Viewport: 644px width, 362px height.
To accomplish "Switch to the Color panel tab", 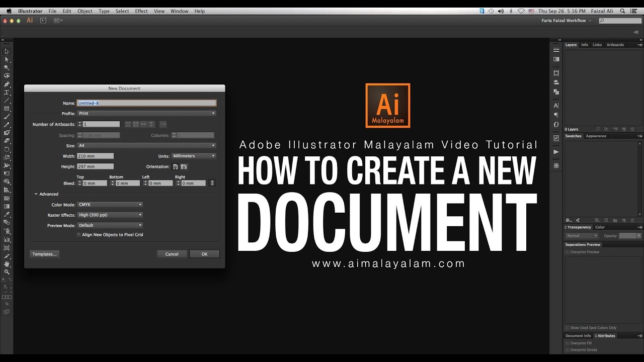I will pyautogui.click(x=600, y=227).
